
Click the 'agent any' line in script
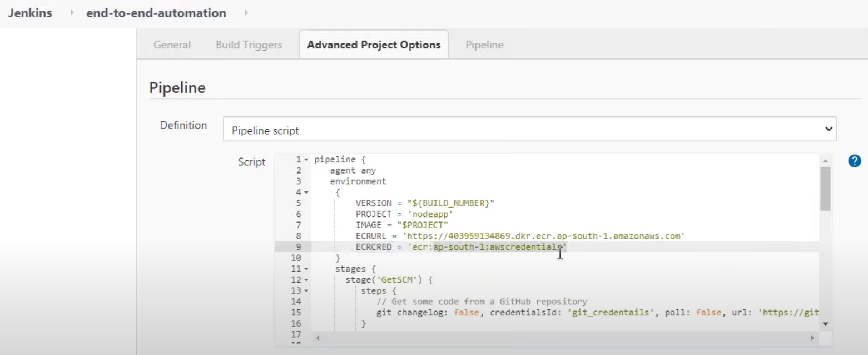coord(353,171)
